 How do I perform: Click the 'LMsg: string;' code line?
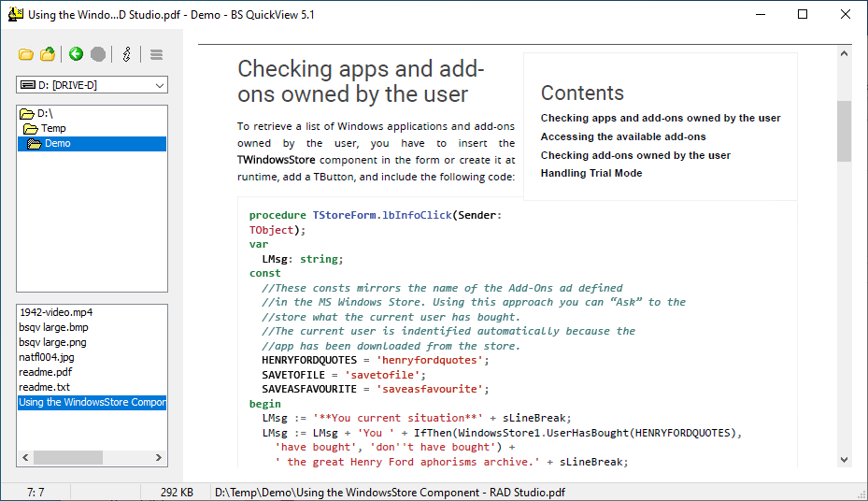[x=303, y=259]
